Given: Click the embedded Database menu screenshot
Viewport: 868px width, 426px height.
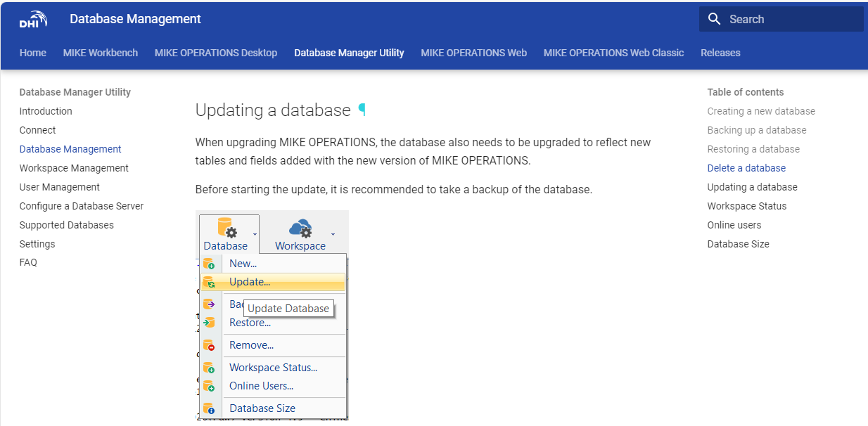Looking at the screenshot, I should coord(272,316).
